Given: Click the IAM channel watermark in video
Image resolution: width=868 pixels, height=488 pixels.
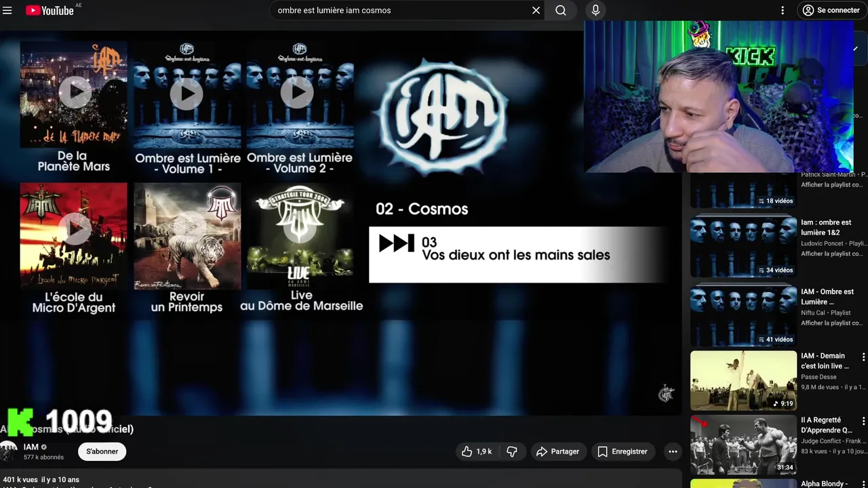Looking at the screenshot, I should point(667,392).
